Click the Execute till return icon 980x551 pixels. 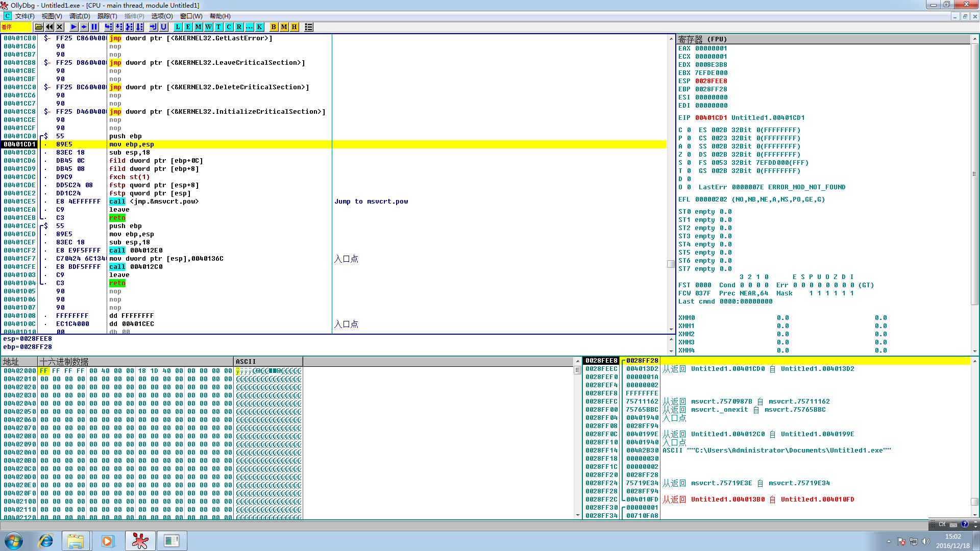tap(154, 27)
